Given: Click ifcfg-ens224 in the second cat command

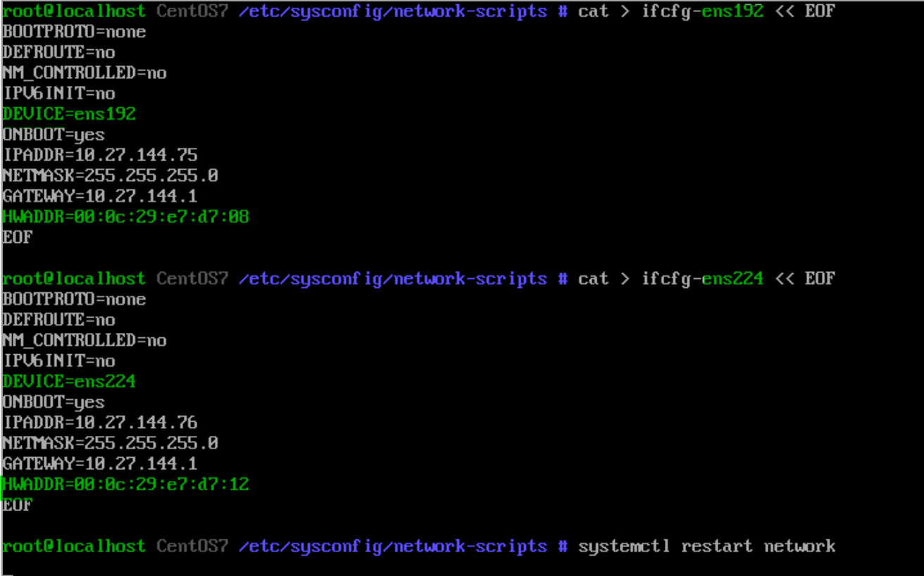Looking at the screenshot, I should (702, 279).
